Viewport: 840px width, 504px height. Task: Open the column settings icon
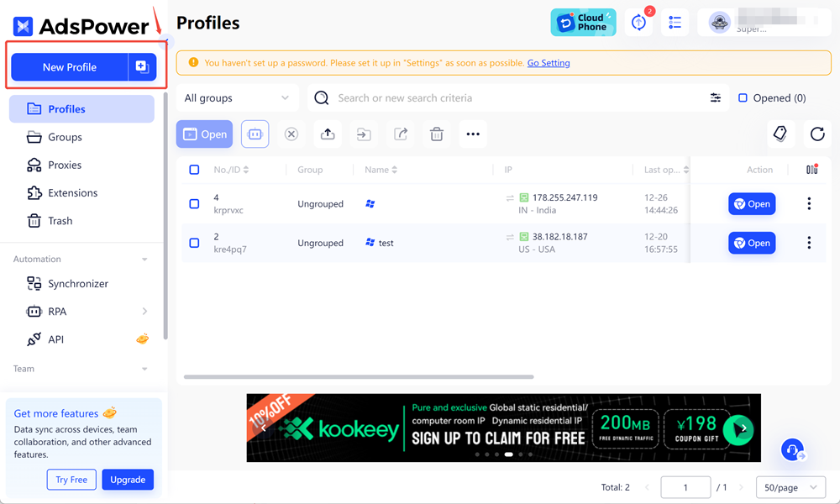(x=811, y=169)
